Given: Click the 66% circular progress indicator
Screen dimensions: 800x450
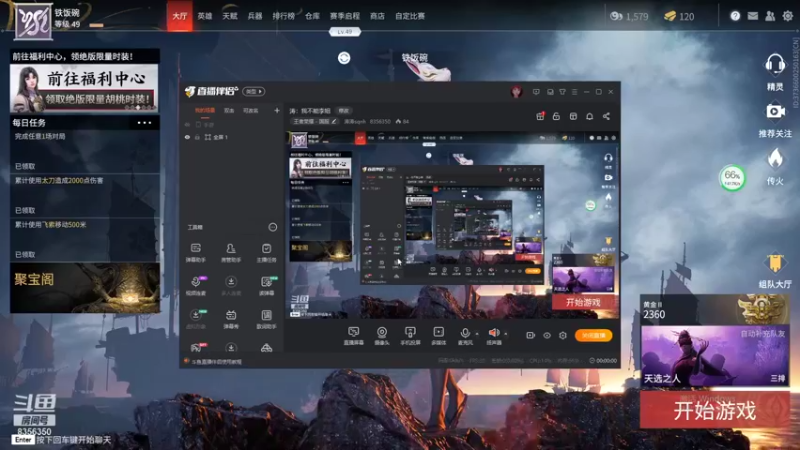Looking at the screenshot, I should [x=732, y=178].
